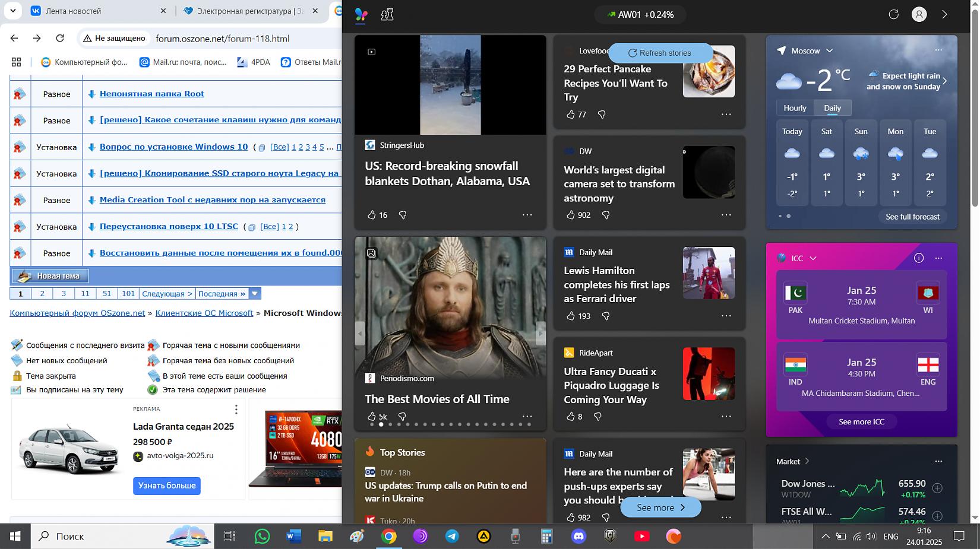Add Dow Jones to watchlist plus icon
This screenshot has height=549, width=980.
937,488
